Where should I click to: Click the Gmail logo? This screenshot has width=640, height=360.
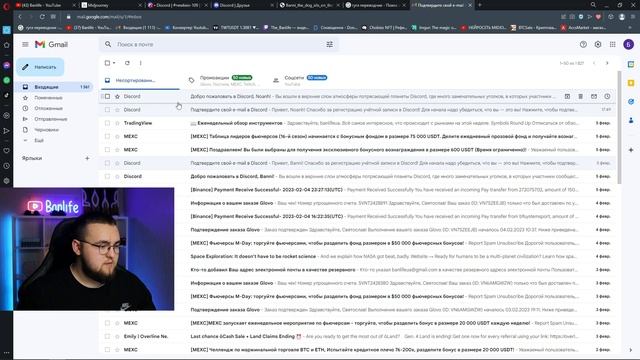51,44
